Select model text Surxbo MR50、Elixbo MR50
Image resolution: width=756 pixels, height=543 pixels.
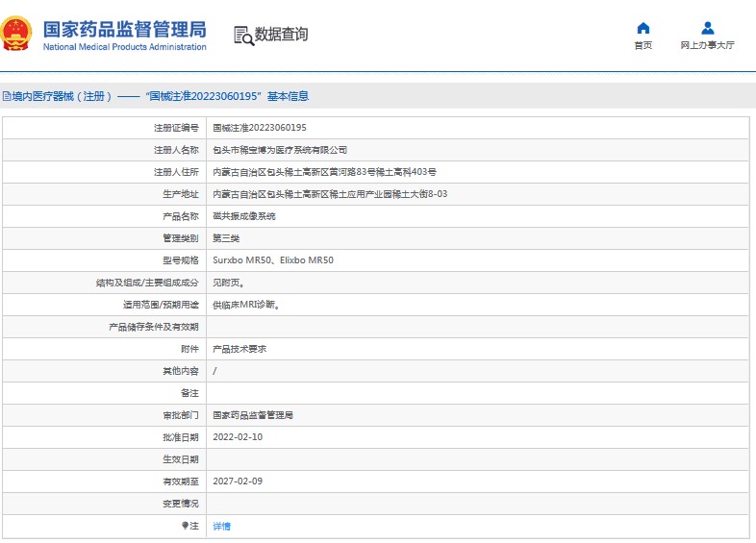(273, 260)
